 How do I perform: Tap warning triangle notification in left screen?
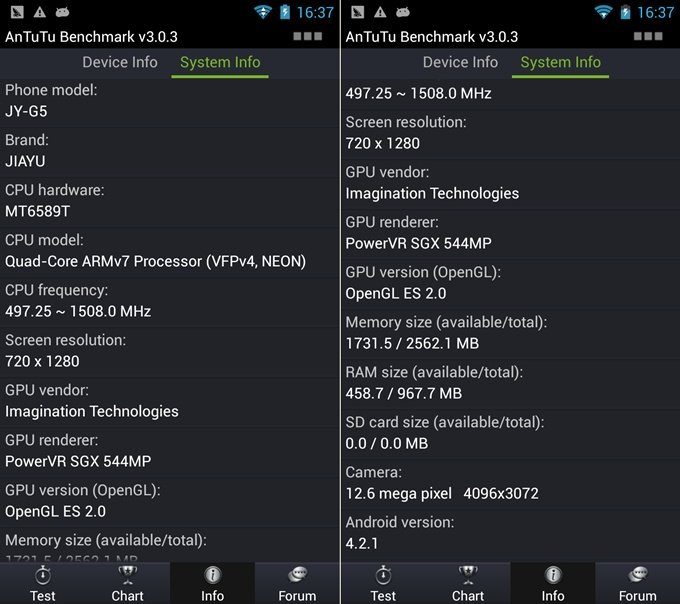point(39,12)
